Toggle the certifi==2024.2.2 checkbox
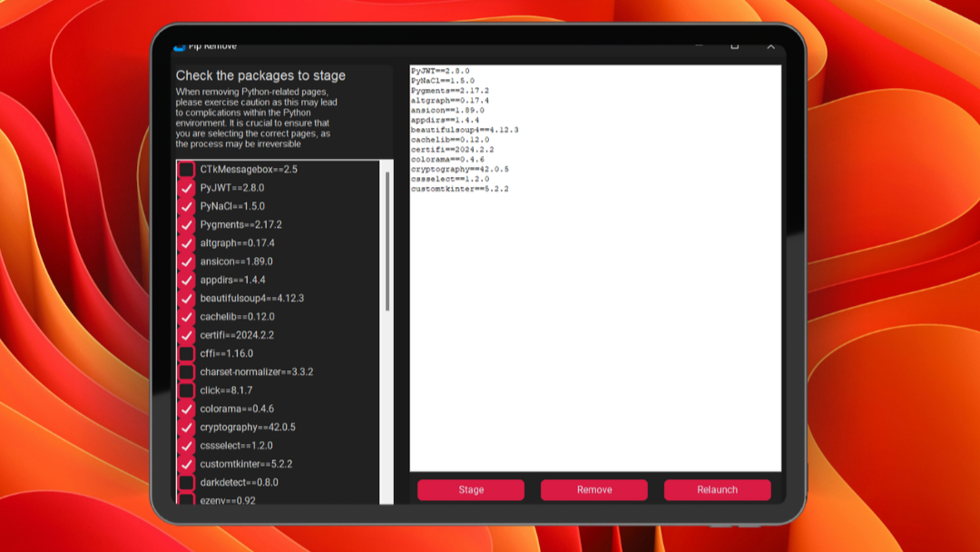The width and height of the screenshot is (980, 552). point(186,335)
